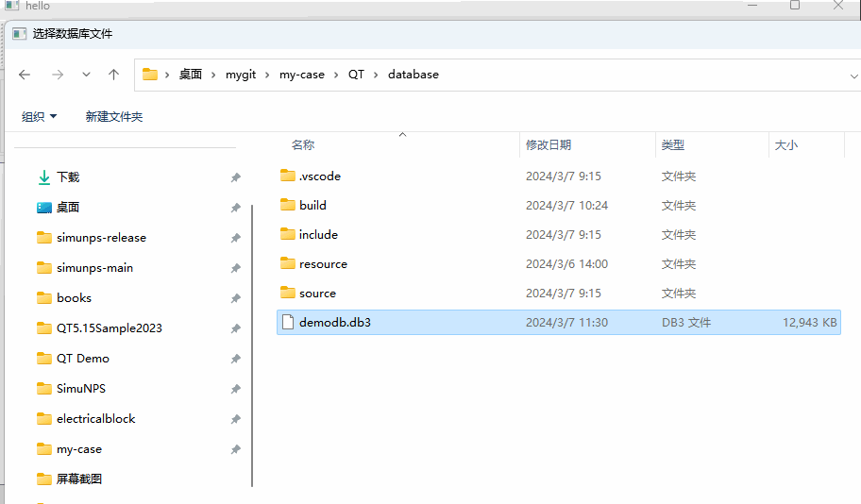861x504 pixels.
Task: Click the demodb.db3 file icon
Action: pos(288,322)
